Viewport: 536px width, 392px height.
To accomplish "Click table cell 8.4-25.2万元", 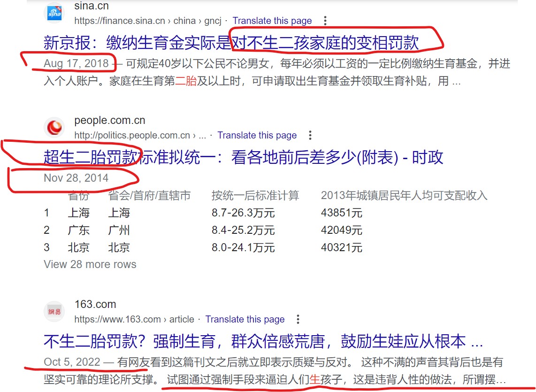I will (x=243, y=230).
